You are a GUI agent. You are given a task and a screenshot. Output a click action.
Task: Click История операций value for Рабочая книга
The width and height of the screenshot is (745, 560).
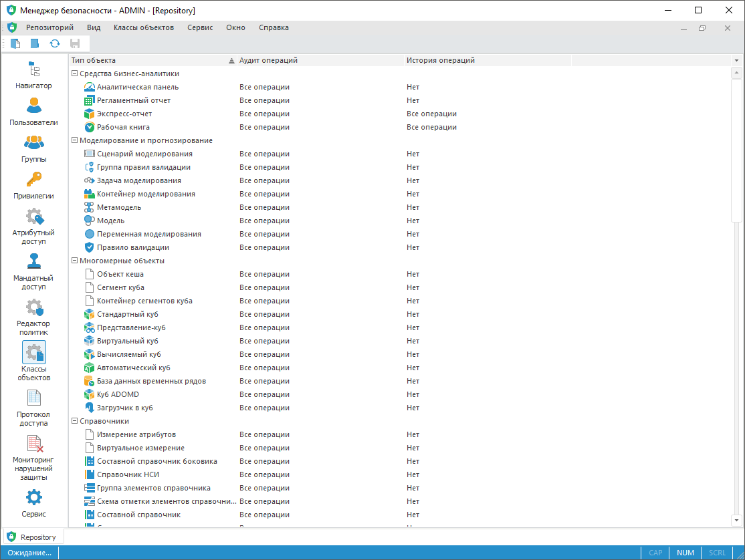(431, 127)
